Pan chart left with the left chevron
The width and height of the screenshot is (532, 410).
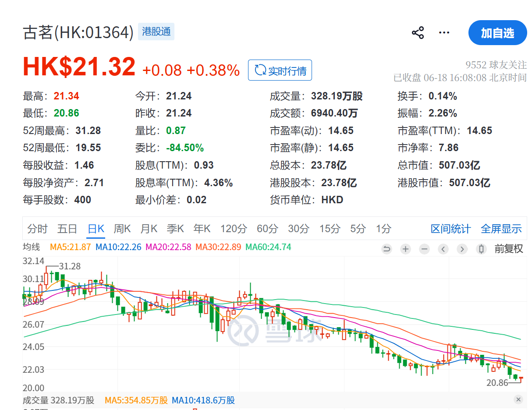[443, 249]
